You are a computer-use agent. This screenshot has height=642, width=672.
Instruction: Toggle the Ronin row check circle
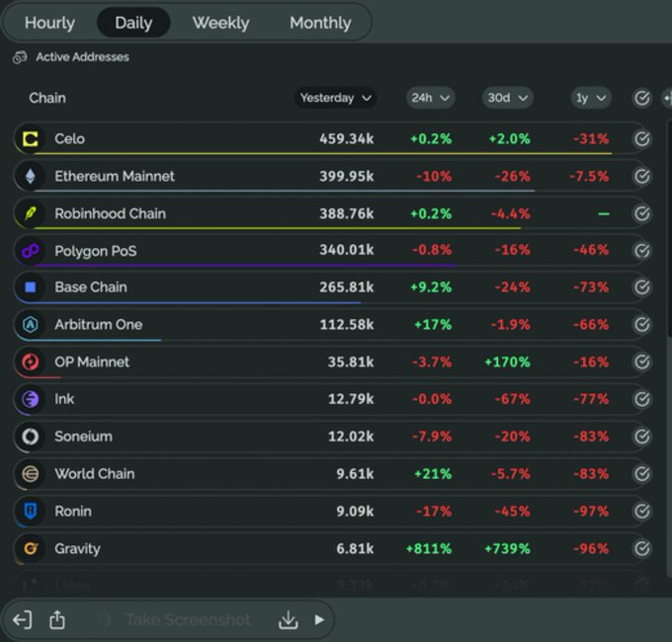pyautogui.click(x=641, y=511)
